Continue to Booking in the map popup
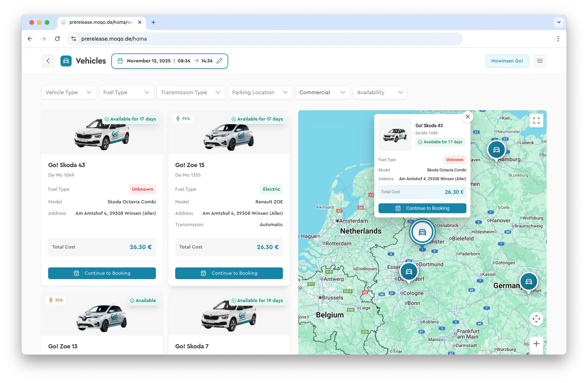This screenshot has height=383, width=588. click(x=422, y=208)
